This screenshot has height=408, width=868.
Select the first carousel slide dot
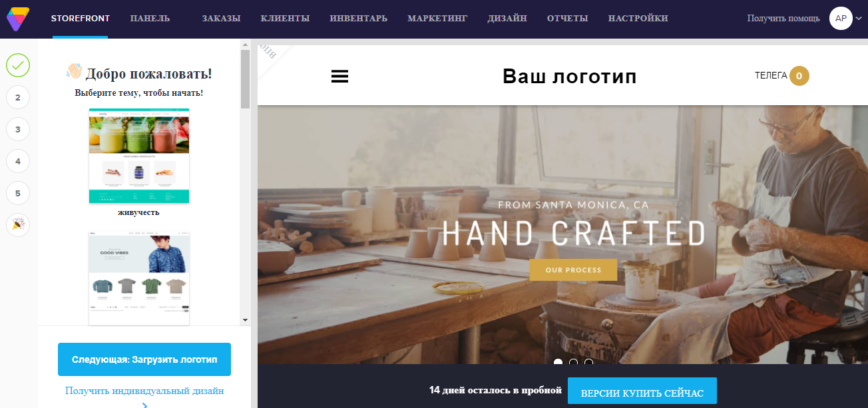pos(558,362)
